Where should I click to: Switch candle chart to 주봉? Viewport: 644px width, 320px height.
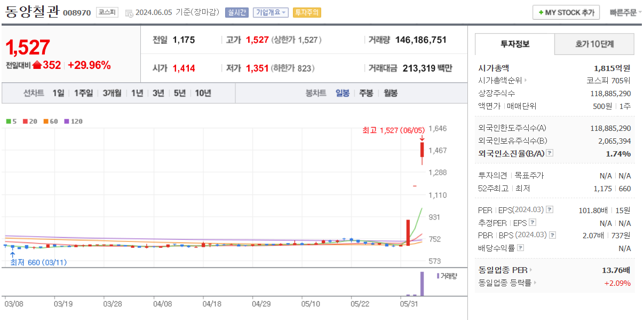pos(366,93)
